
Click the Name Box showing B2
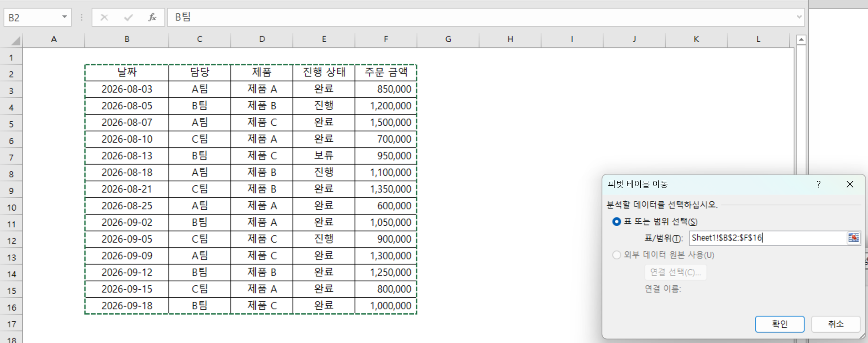pos(32,17)
